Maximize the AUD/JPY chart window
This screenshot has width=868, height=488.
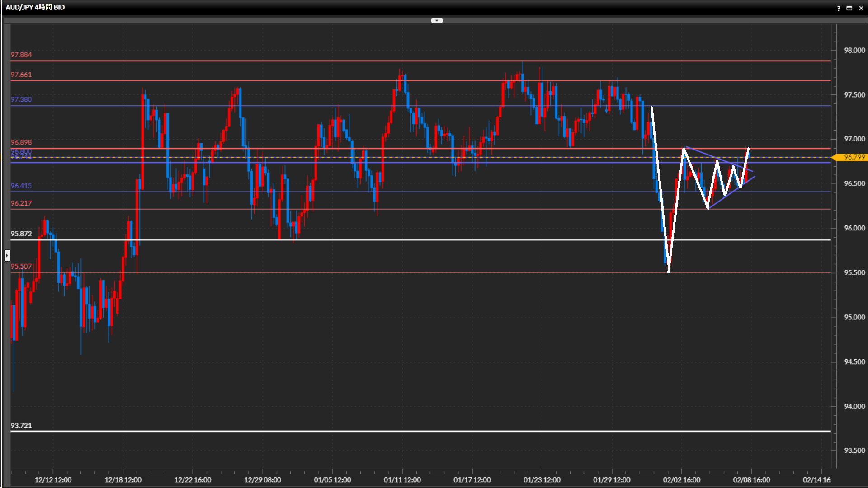pyautogui.click(x=849, y=8)
